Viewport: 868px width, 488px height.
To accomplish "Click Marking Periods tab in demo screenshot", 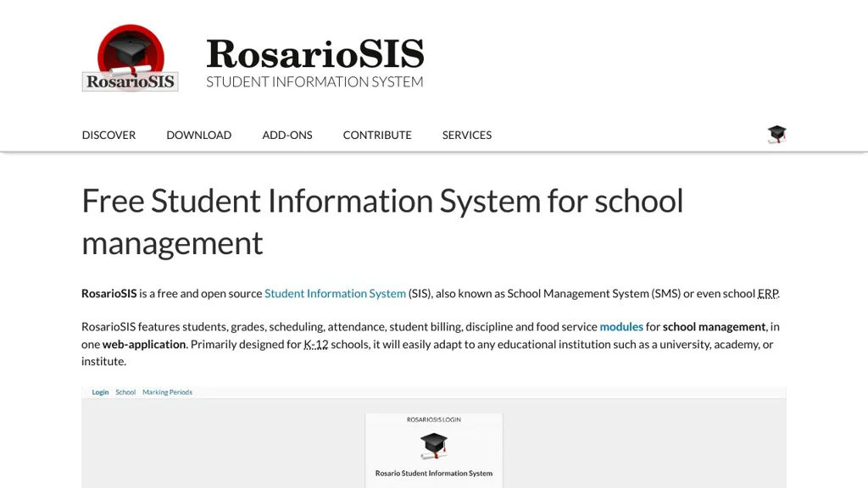I will [x=167, y=392].
